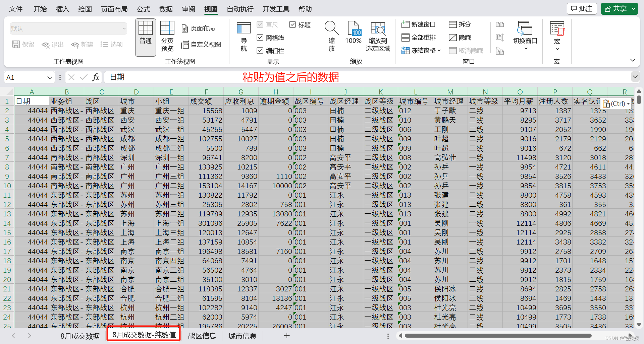The image size is (644, 344).
Task: Click Synchronous Scrolling icon
Action: pyautogui.click(x=500, y=38)
